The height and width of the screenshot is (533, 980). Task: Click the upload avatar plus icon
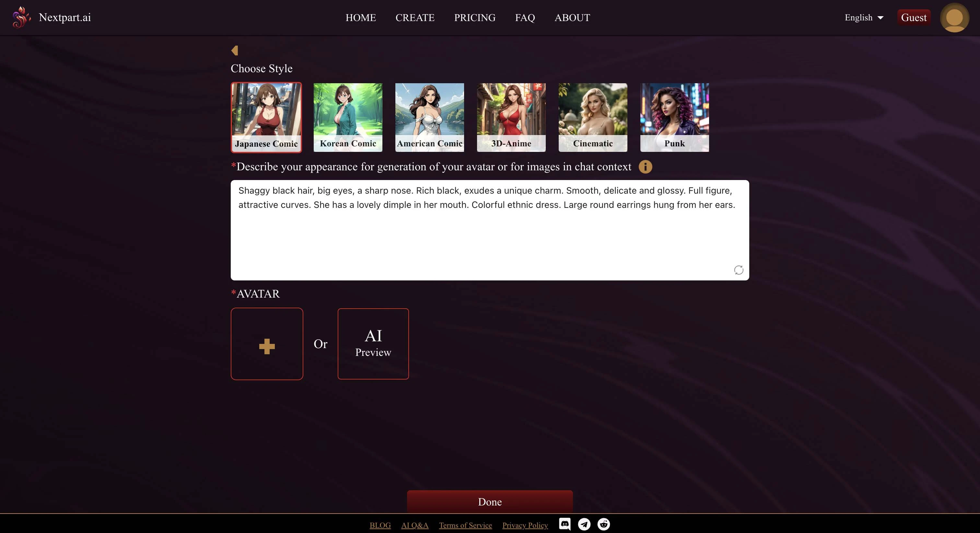(x=266, y=343)
